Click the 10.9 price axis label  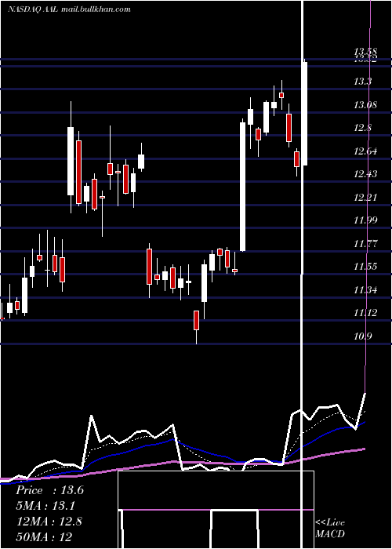pos(362,336)
